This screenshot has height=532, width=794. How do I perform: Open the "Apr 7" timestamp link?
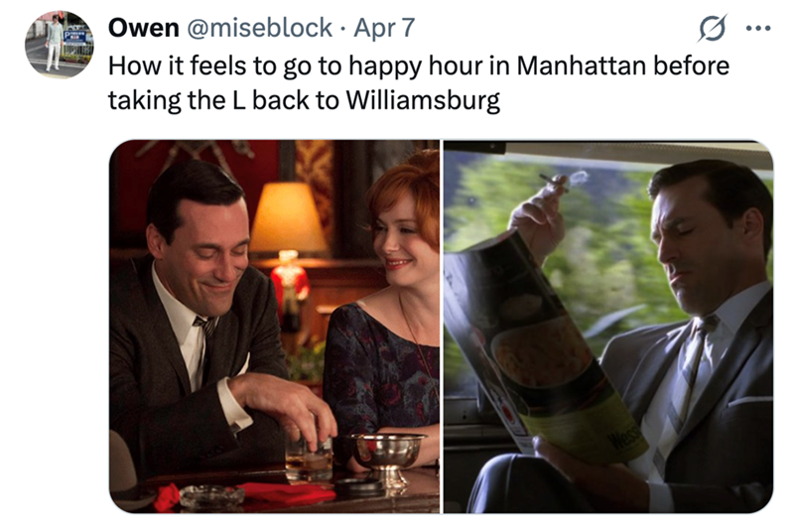[x=384, y=28]
